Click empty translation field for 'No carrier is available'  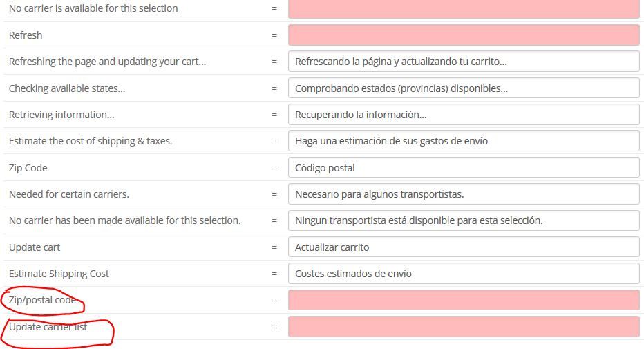point(464,8)
